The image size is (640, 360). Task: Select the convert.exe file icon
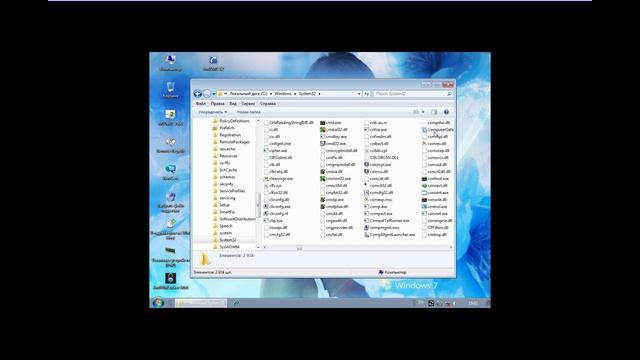(x=424, y=213)
